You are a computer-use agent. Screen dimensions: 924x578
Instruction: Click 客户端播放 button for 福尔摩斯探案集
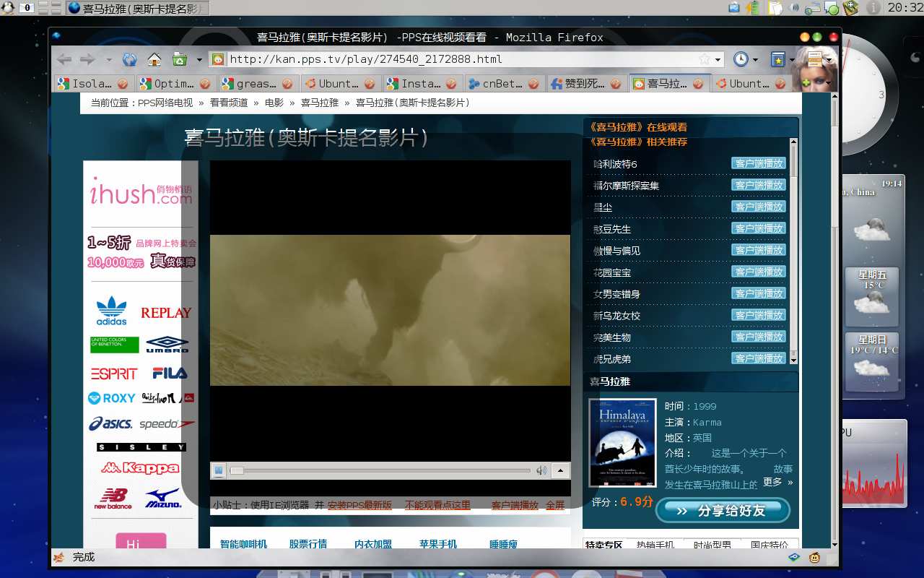[x=759, y=185]
